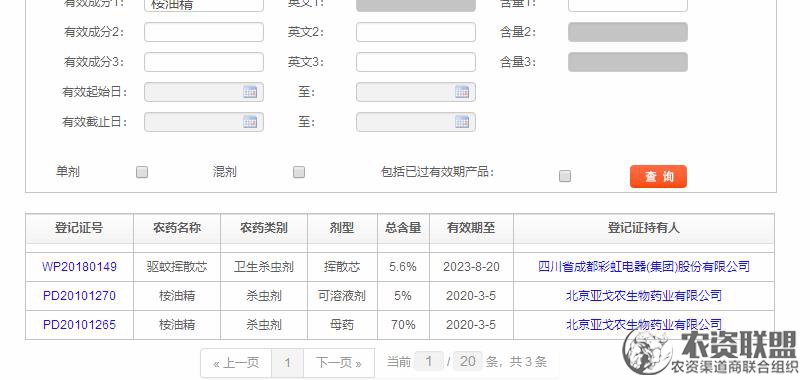The image size is (810, 380).
Task: Open calendar for 有效截止日 end date
Action: pyautogui.click(x=462, y=122)
